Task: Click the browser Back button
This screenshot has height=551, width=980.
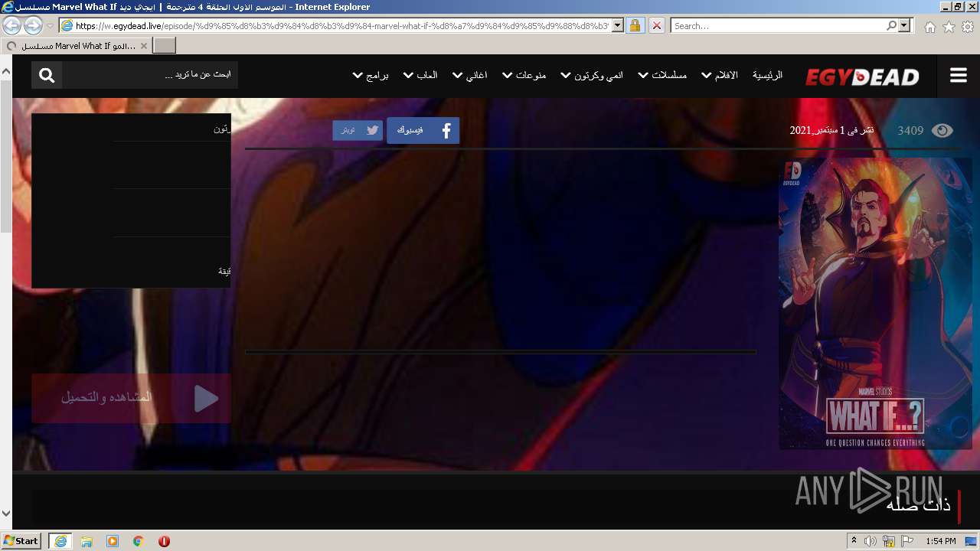Action: [12, 25]
